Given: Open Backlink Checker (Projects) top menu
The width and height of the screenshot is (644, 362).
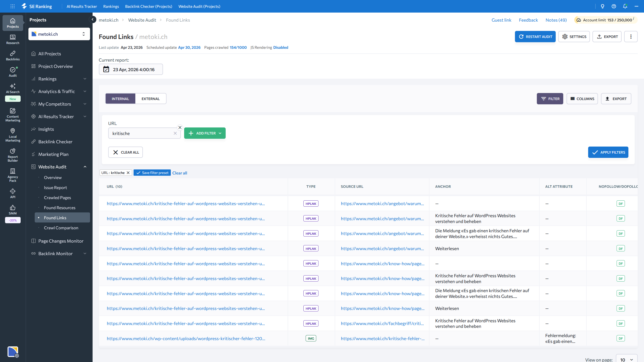Looking at the screenshot, I should [x=148, y=6].
